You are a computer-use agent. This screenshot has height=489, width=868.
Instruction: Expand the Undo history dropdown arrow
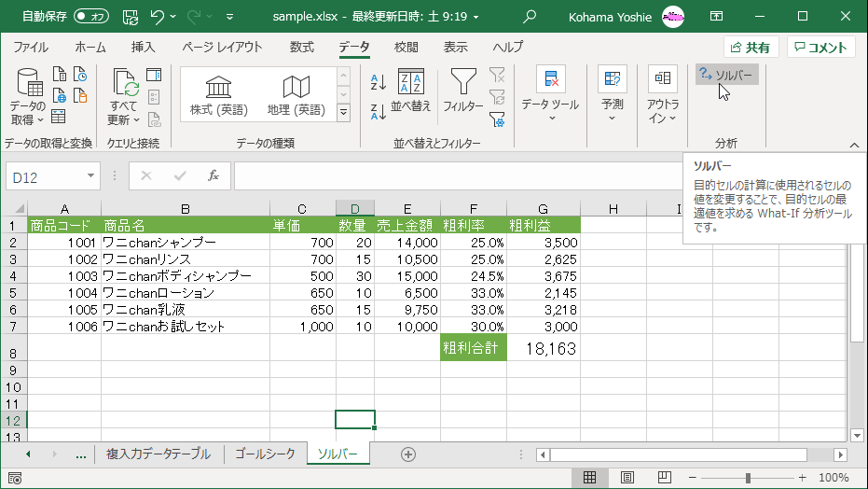(x=173, y=17)
